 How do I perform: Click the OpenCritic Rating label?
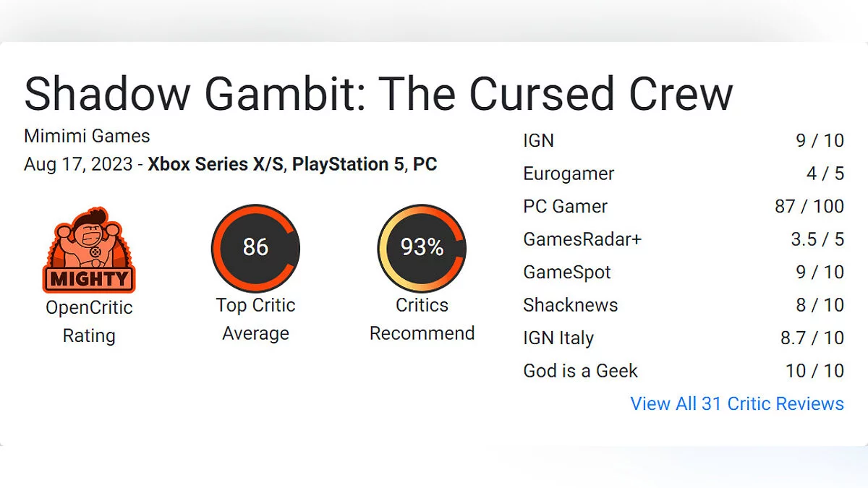pos(89,321)
